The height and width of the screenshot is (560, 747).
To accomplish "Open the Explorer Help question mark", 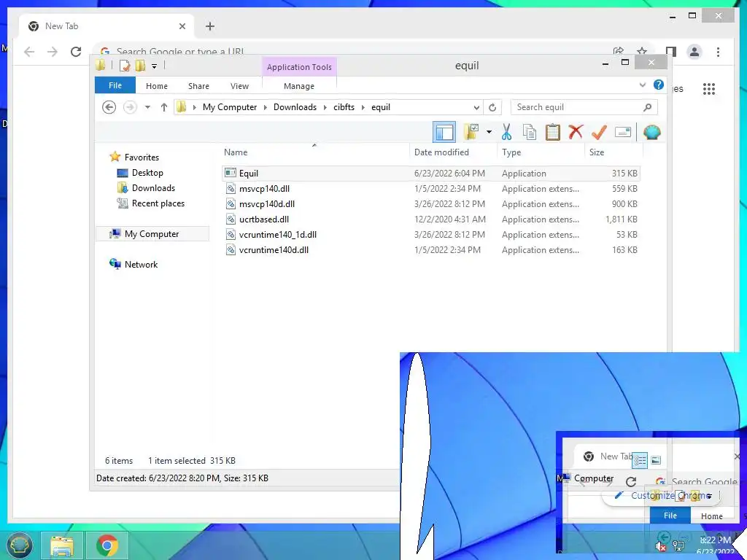I will (x=659, y=85).
